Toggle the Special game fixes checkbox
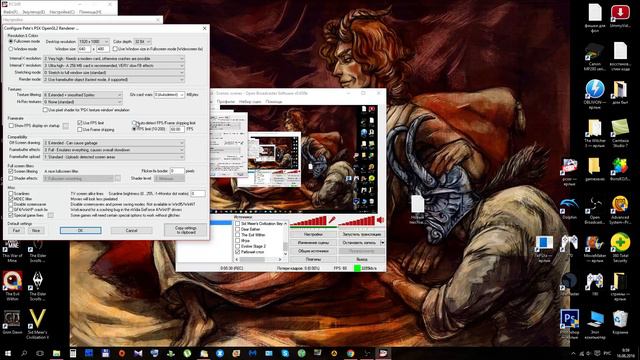This screenshot has width=640, height=360. pos(11,215)
